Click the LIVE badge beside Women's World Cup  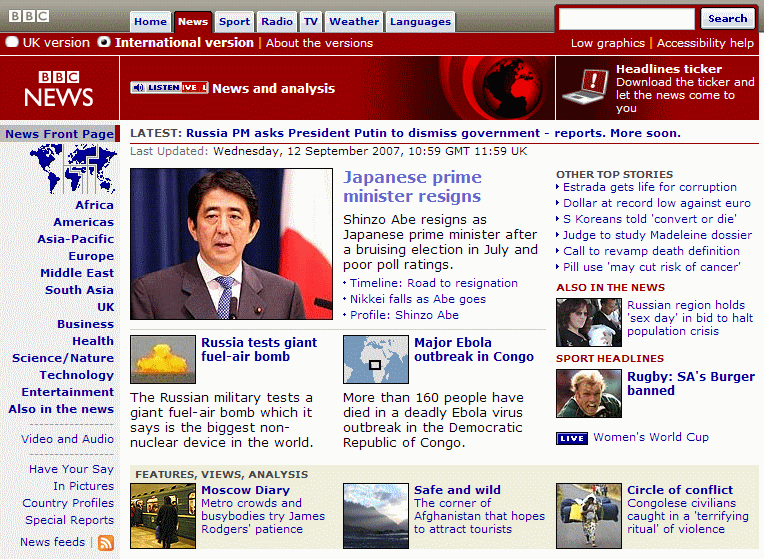coord(572,438)
